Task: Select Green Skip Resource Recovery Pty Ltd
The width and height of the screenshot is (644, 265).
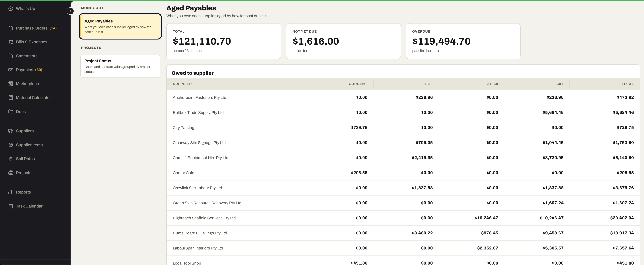Action: tap(403, 203)
